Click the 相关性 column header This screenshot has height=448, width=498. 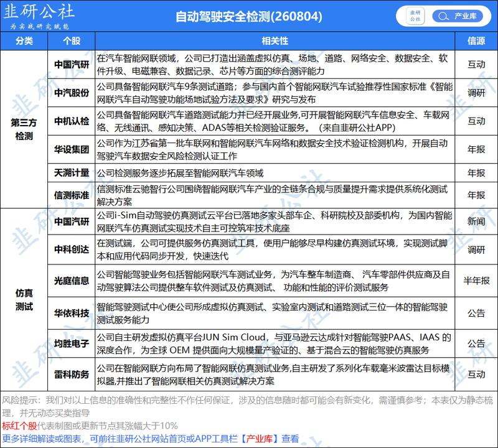click(275, 40)
